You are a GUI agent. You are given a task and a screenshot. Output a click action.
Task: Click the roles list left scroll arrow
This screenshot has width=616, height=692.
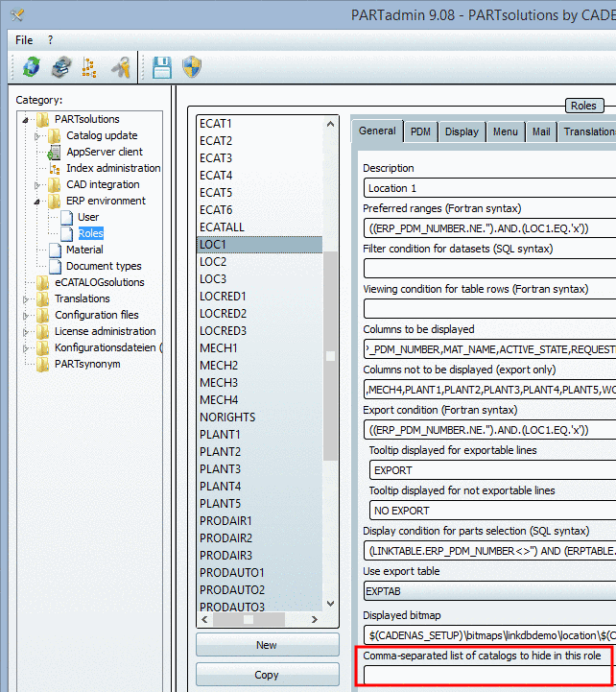(x=204, y=620)
